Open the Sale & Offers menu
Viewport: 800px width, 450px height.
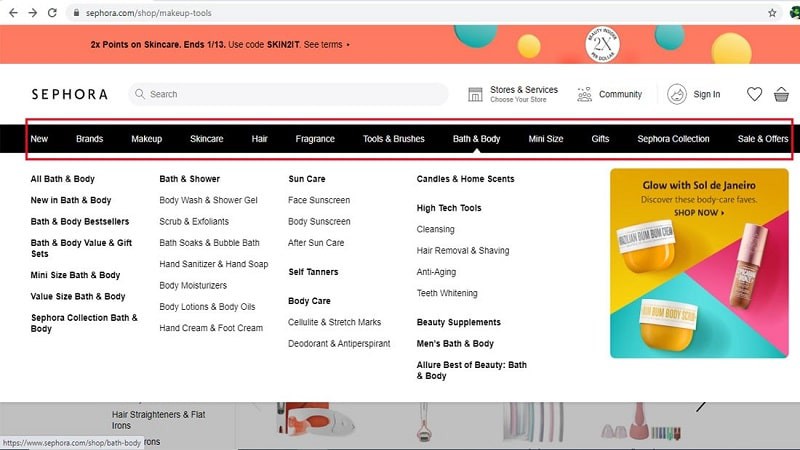click(763, 139)
